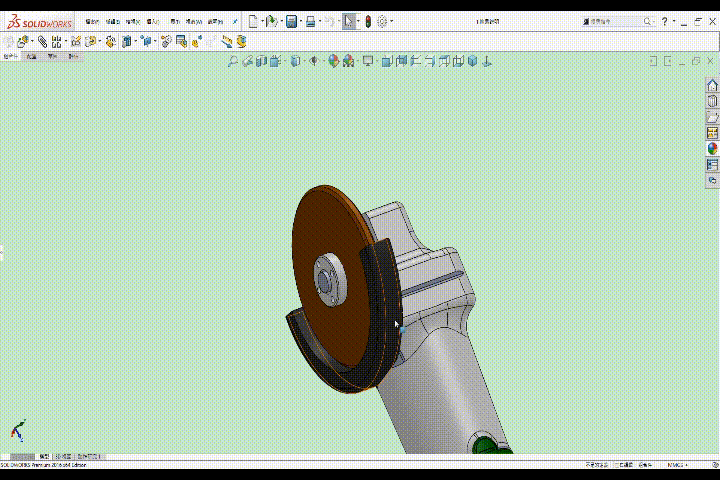The height and width of the screenshot is (480, 720).
Task: Open SolidWorks Resources home icon
Action: tap(712, 86)
